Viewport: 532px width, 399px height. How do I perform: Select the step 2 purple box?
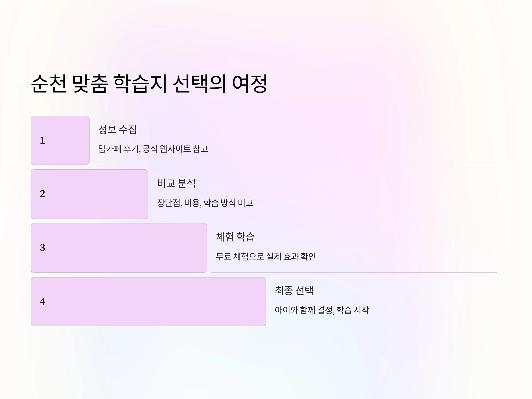pos(89,194)
